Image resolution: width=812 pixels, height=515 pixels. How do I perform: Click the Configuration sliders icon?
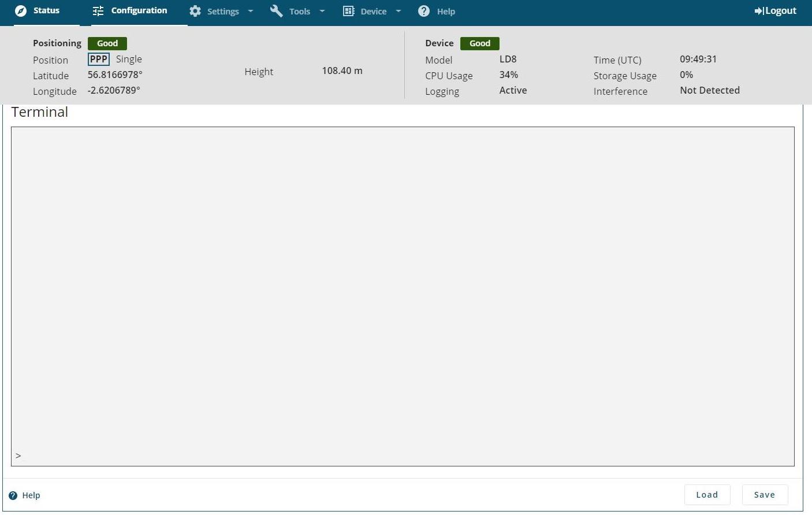(97, 10)
